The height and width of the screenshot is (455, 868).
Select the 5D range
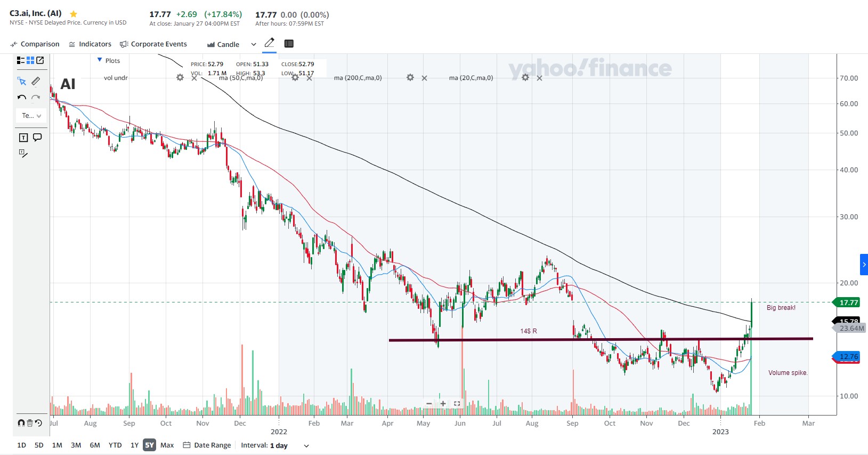(39, 445)
